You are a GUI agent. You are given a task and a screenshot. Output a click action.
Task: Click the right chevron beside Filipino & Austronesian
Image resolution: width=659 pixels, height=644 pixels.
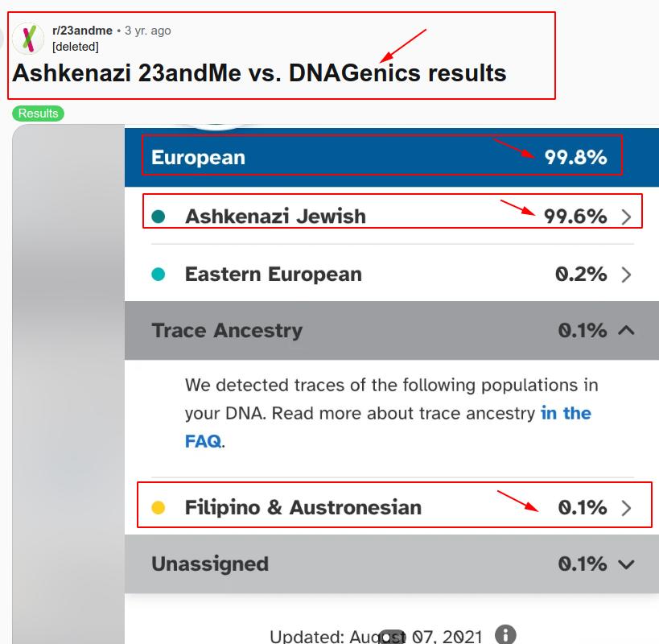click(627, 508)
